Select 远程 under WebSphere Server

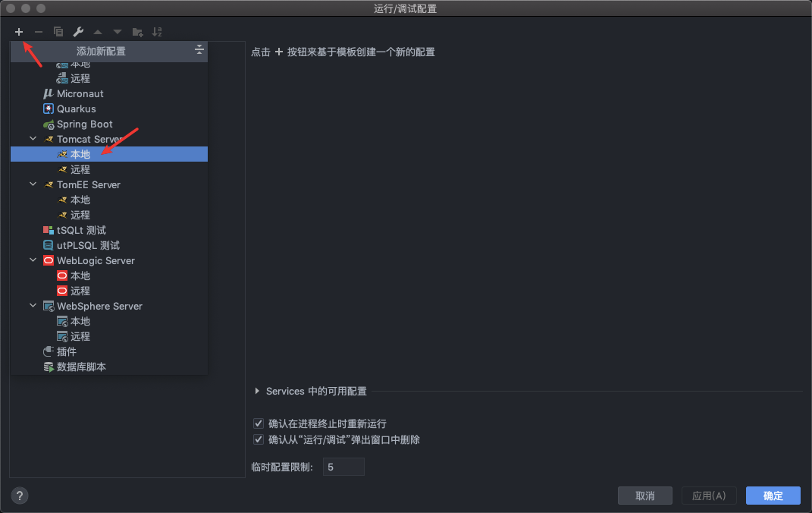(108, 336)
